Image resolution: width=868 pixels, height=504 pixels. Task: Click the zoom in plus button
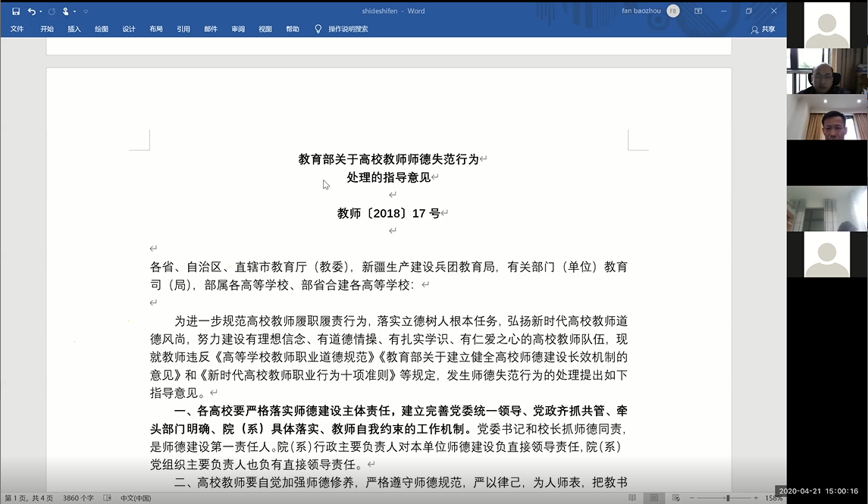click(756, 498)
